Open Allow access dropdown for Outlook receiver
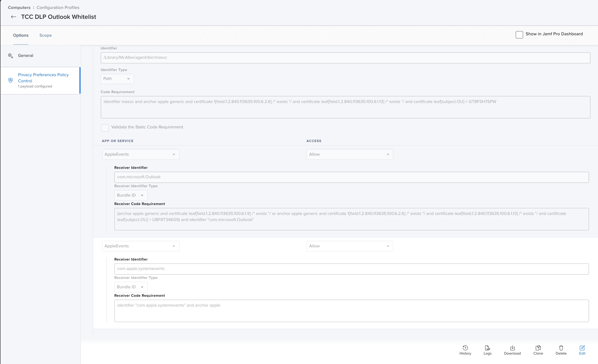This screenshot has height=364, width=598. click(350, 154)
